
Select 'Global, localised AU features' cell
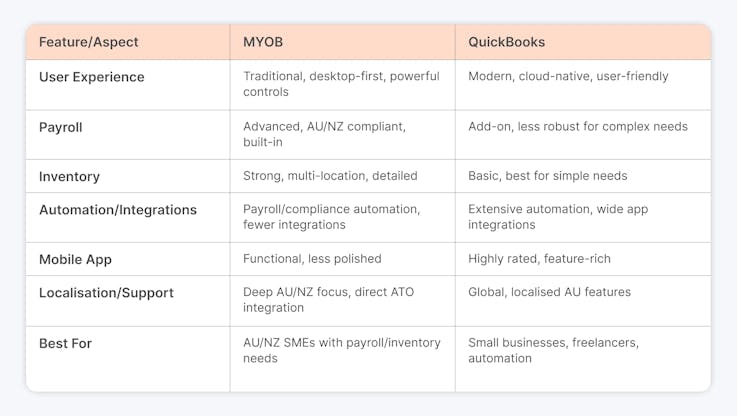tap(549, 292)
